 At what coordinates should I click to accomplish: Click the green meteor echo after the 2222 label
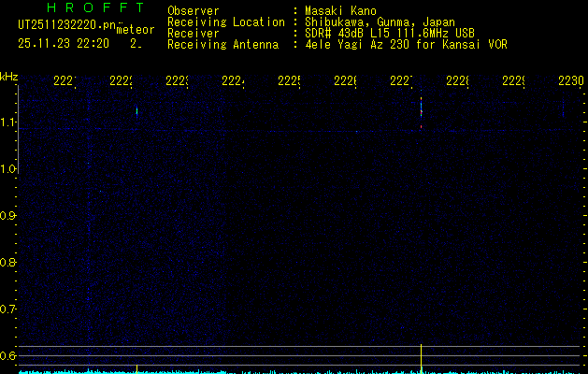click(136, 111)
